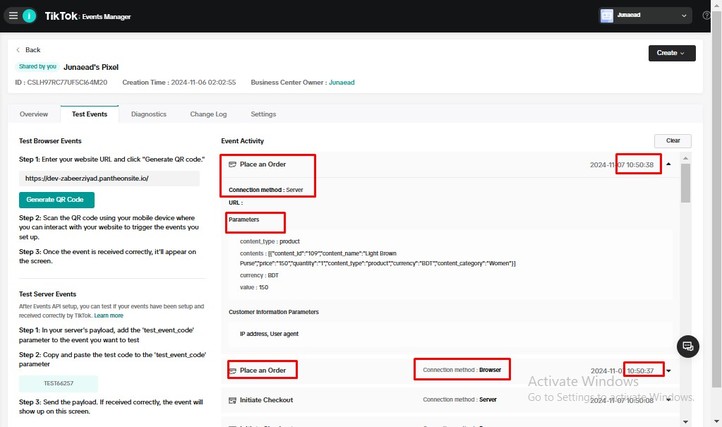Clear the event activity list
Image resolution: width=722 pixels, height=427 pixels.
pyautogui.click(x=672, y=141)
